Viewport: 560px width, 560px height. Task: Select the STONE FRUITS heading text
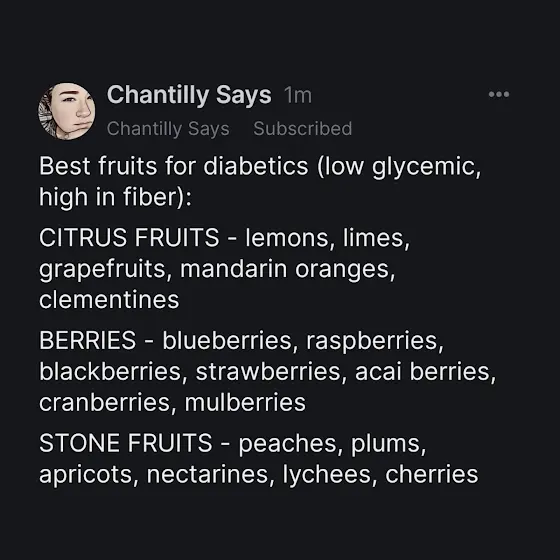(125, 443)
